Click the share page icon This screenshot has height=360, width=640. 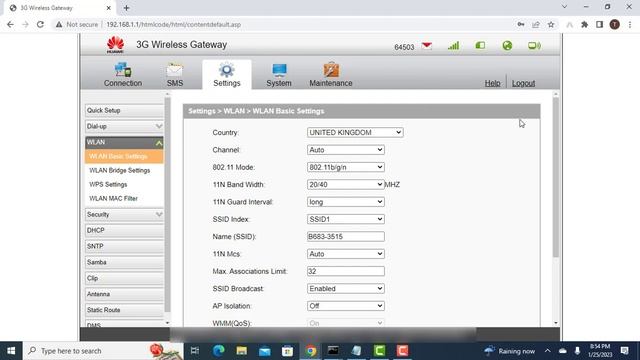(x=536, y=24)
